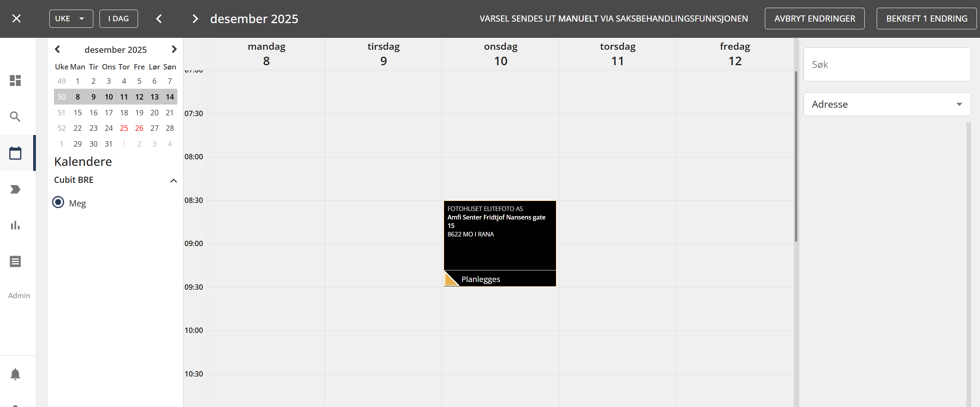This screenshot has width=980, height=407.
Task: Click the calendar grid vertical scrollbar
Action: click(796, 156)
